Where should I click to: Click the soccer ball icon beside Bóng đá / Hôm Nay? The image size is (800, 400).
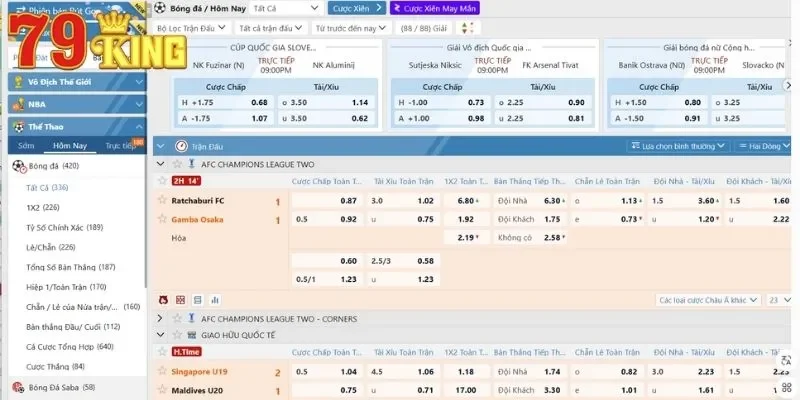coord(160,8)
